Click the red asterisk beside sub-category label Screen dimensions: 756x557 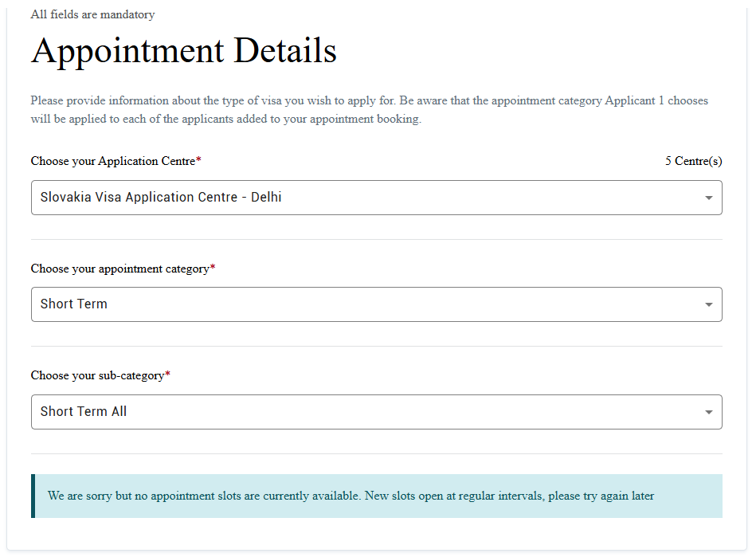[x=168, y=373]
